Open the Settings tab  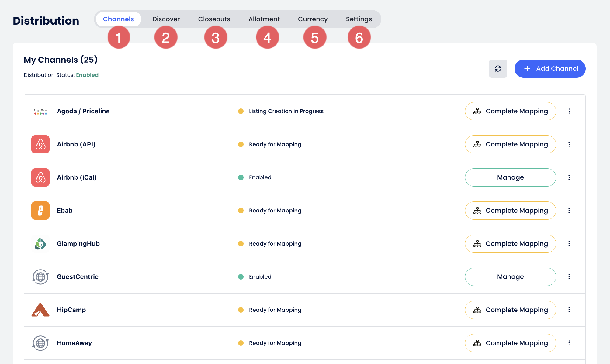click(359, 19)
